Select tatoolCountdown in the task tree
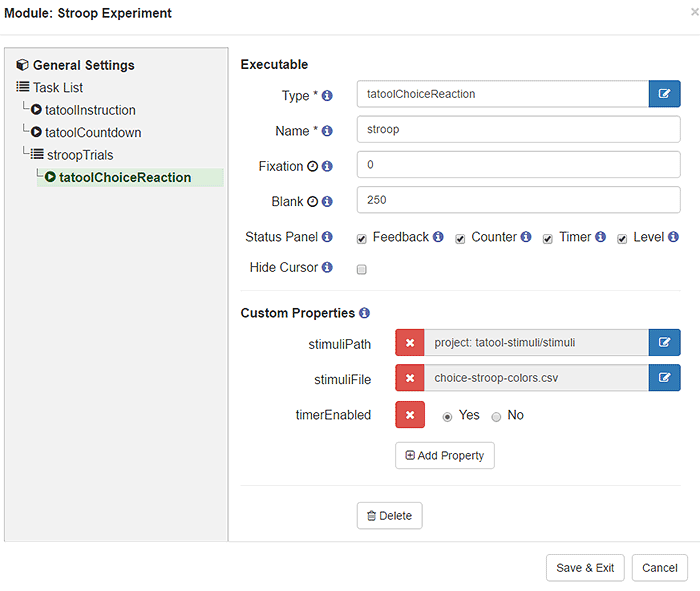The width and height of the screenshot is (700, 591). click(x=93, y=132)
